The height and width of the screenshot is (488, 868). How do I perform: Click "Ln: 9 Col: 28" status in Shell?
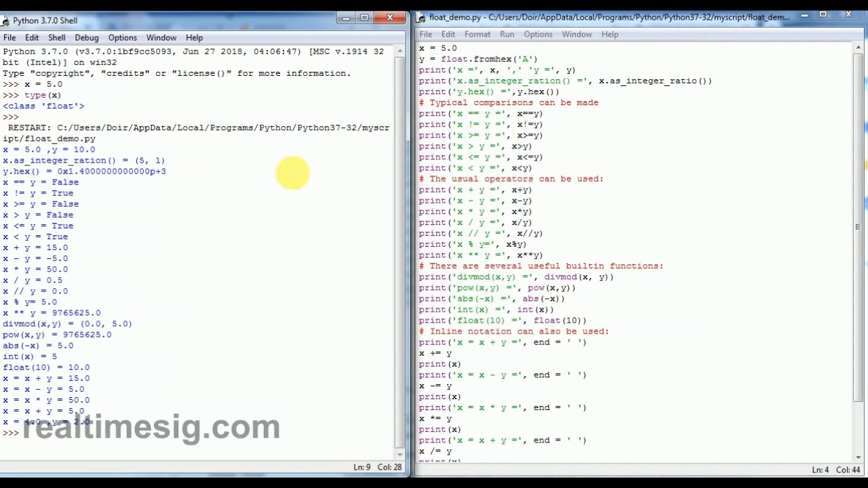(378, 467)
